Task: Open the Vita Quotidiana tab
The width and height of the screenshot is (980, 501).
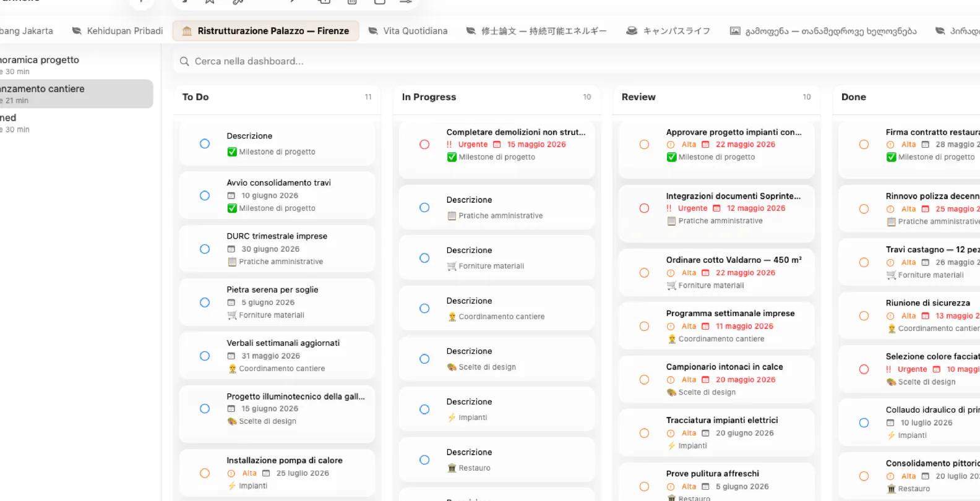Action: (x=408, y=31)
